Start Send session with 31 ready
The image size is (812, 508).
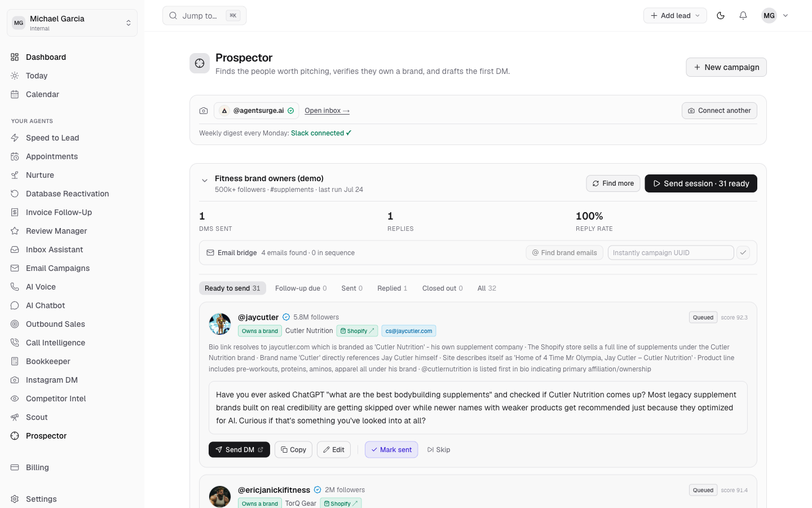click(x=701, y=183)
